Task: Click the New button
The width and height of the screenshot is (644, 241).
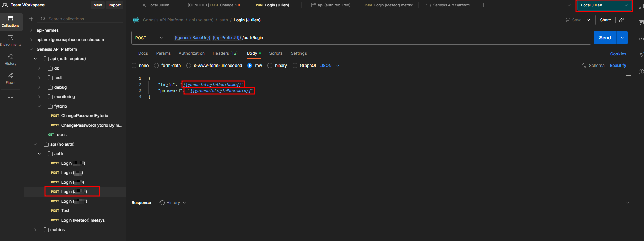Action: pos(98,5)
